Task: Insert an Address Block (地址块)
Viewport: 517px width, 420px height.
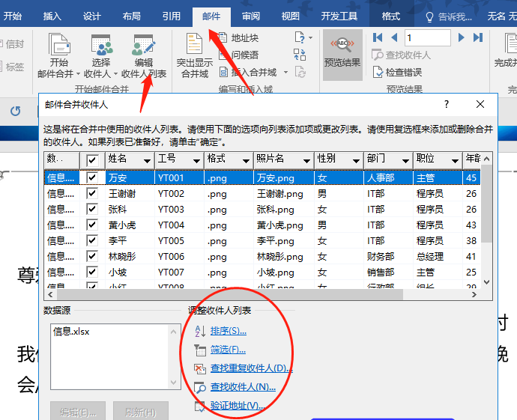Action: point(239,38)
